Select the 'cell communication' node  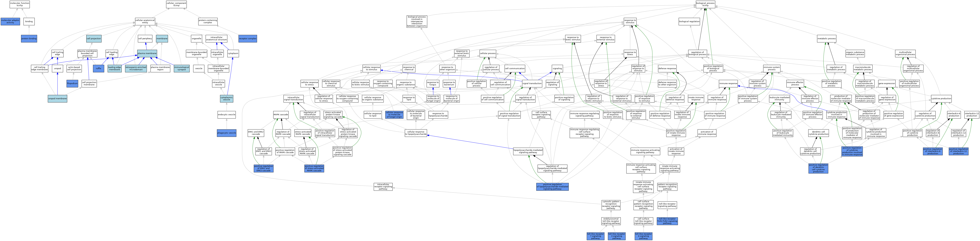click(x=515, y=69)
